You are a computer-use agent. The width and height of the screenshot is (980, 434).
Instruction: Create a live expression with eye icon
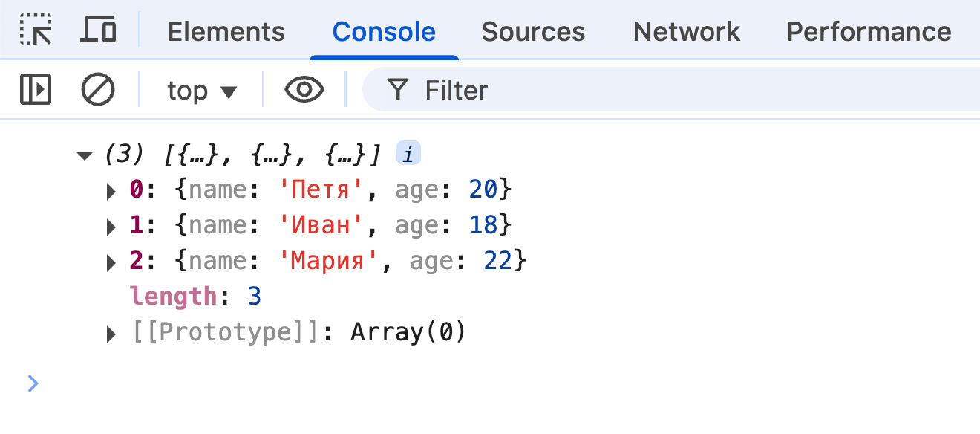point(304,90)
